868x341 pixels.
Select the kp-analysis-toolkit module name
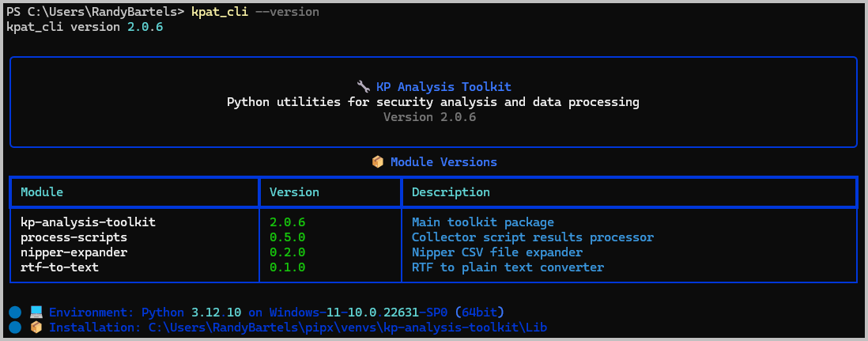88,222
